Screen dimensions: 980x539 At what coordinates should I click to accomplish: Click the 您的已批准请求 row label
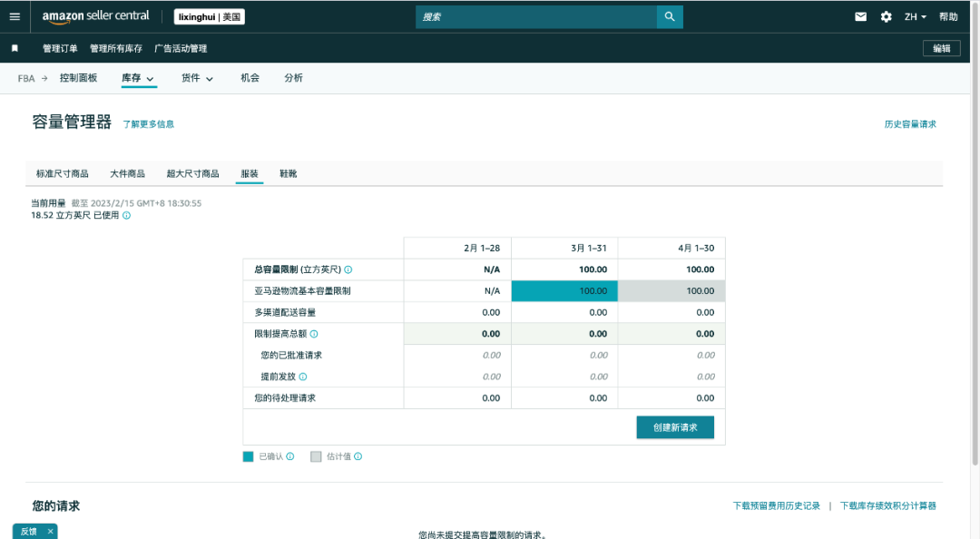(x=291, y=355)
